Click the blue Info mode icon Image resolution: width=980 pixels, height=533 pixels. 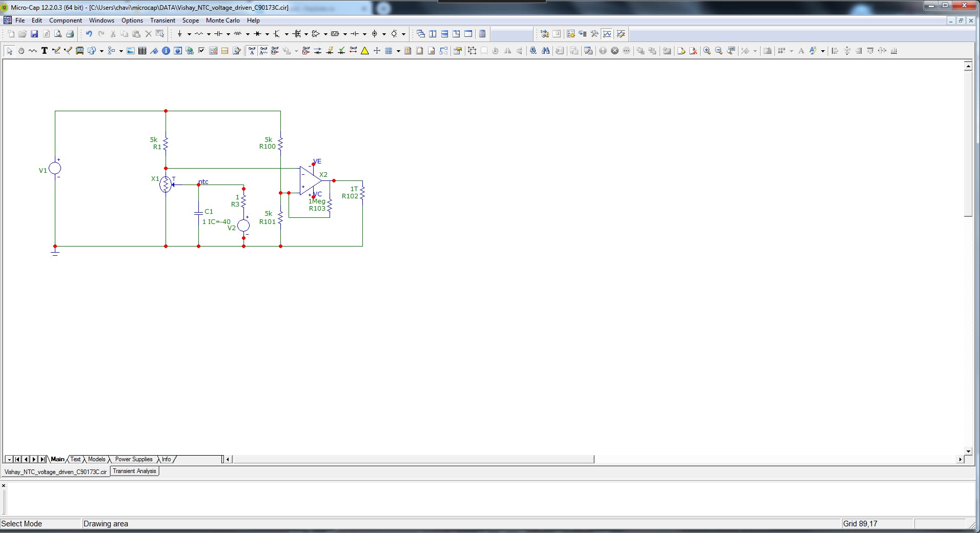pos(166,51)
